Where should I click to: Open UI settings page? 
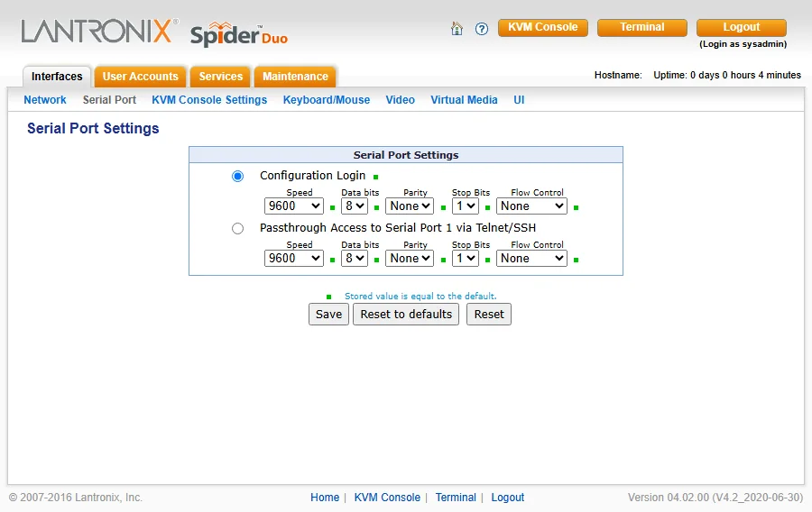tap(519, 100)
